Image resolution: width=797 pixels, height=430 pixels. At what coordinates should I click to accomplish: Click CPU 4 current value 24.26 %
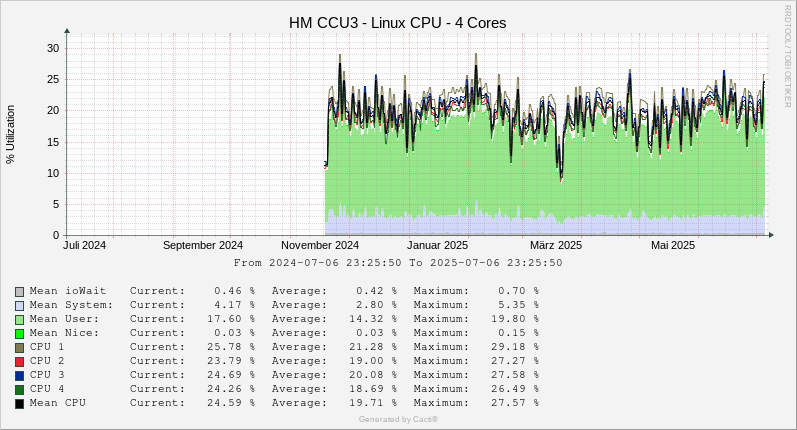[231, 389]
